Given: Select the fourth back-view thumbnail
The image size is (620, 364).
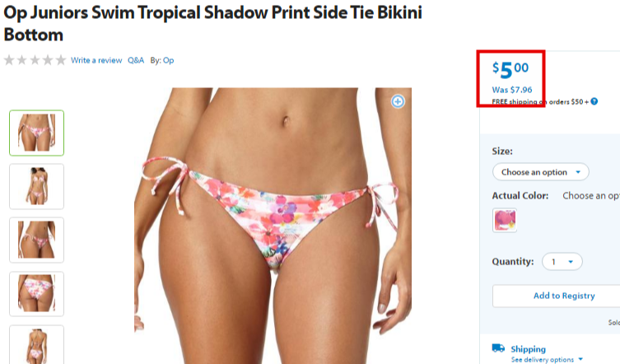Looking at the screenshot, I should [36, 293].
